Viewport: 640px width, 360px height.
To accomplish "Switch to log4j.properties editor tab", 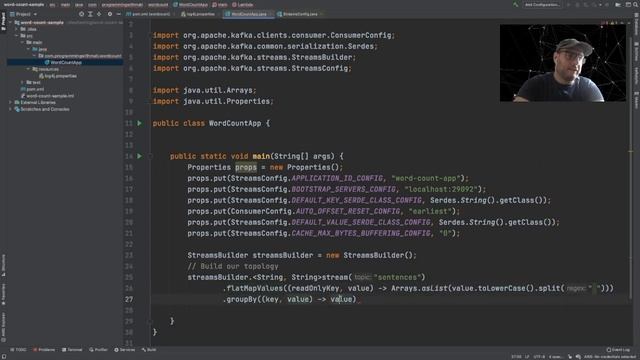I will [x=200, y=14].
